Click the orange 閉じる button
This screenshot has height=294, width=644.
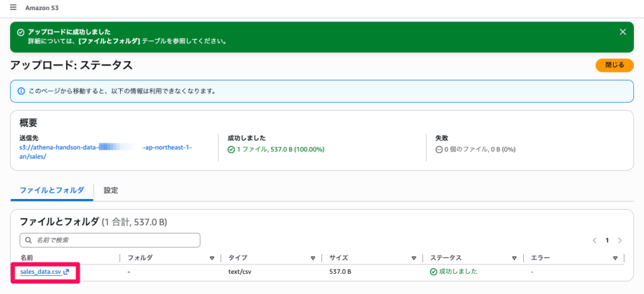click(614, 65)
